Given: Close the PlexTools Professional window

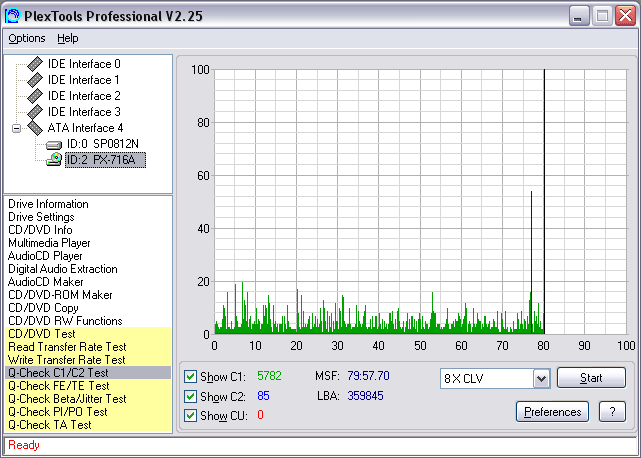Looking at the screenshot, I should 625,16.
